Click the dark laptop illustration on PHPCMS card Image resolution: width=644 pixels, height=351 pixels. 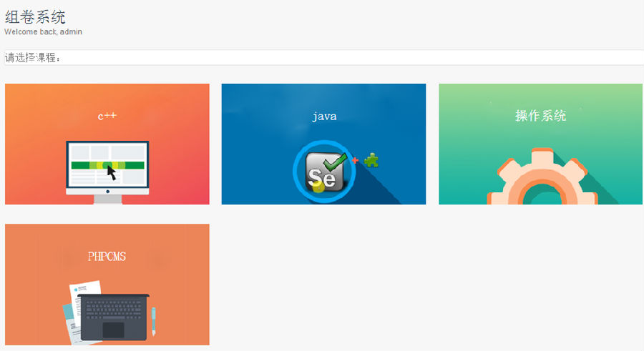[x=113, y=317]
